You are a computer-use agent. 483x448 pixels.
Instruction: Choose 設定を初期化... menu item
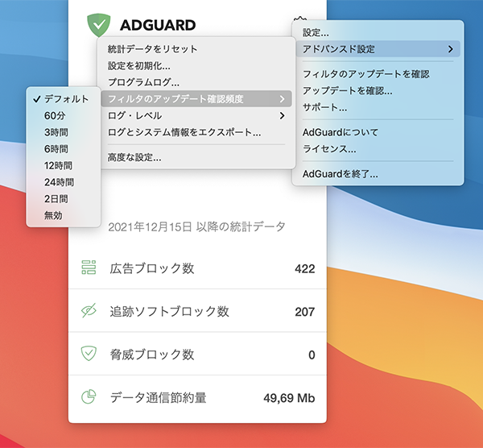click(x=196, y=66)
